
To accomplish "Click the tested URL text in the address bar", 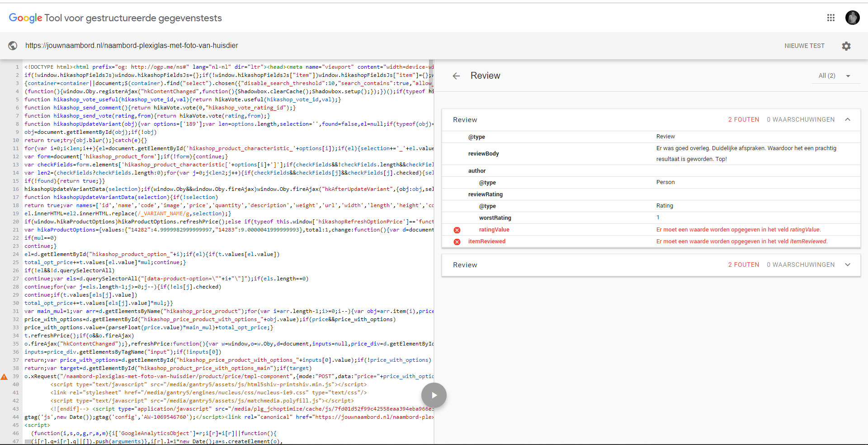I will 132,46.
